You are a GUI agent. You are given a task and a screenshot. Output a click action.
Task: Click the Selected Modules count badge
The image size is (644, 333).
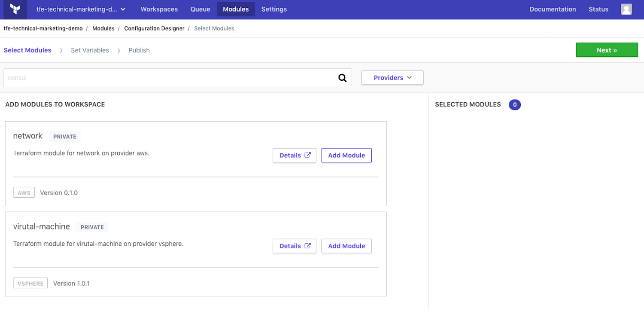click(x=514, y=104)
